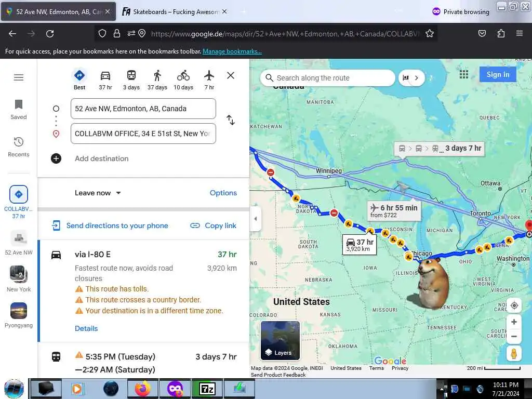Open the map Privacy link
The image size is (532, 399).
tap(400, 368)
